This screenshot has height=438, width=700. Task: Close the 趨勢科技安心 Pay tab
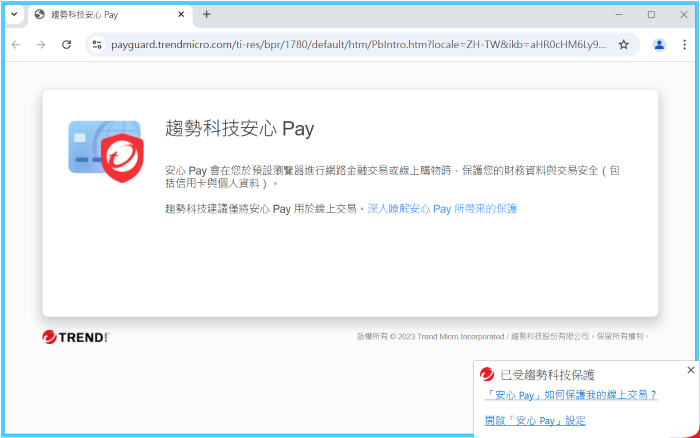(x=181, y=14)
